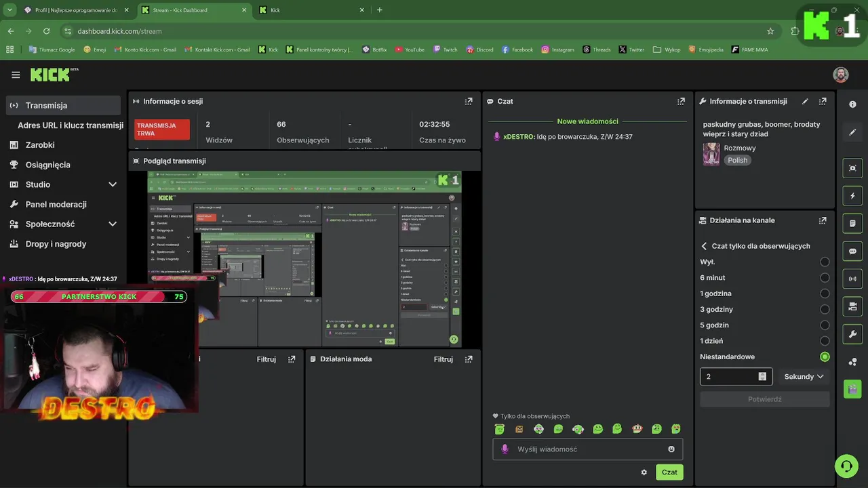Toggle the camera widget icon in right sidebar
868x488 pixels.
[852, 306]
